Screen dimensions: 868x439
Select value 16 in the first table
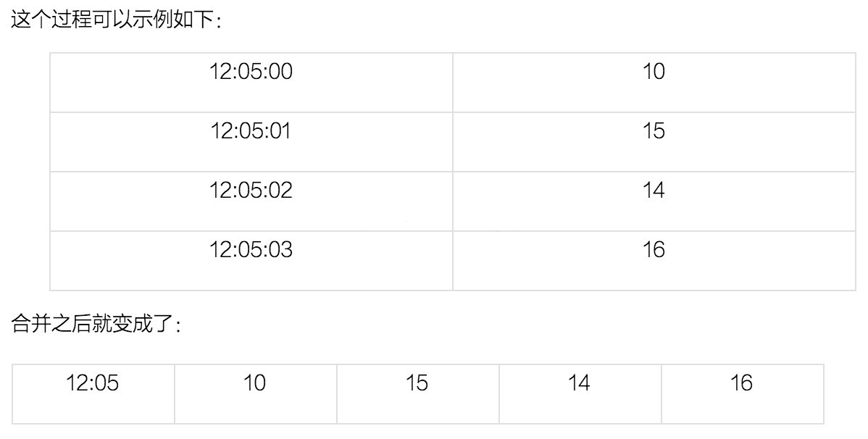654,261
